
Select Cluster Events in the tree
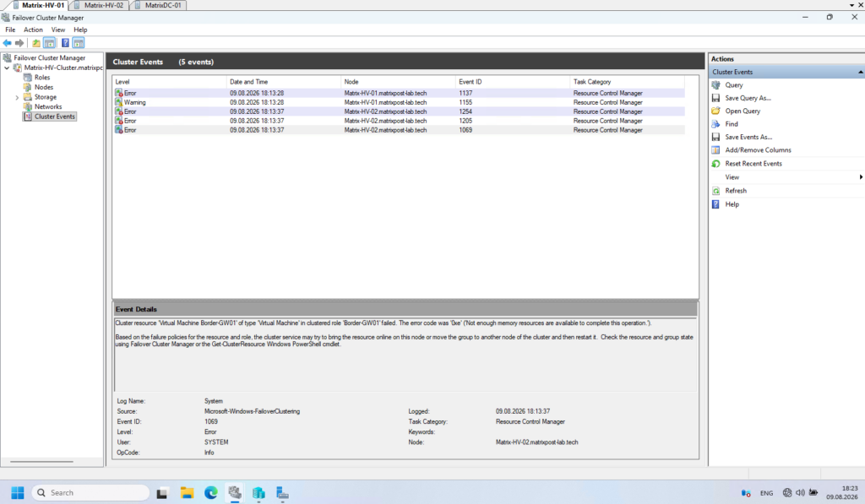coord(54,117)
